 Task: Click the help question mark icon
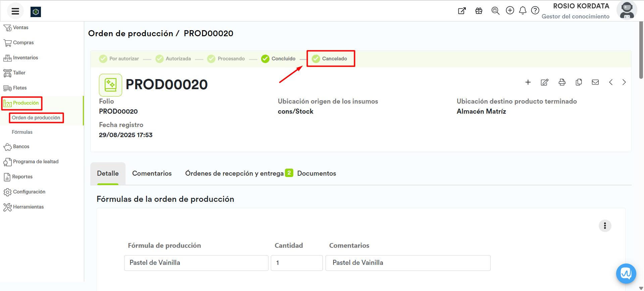(x=535, y=11)
